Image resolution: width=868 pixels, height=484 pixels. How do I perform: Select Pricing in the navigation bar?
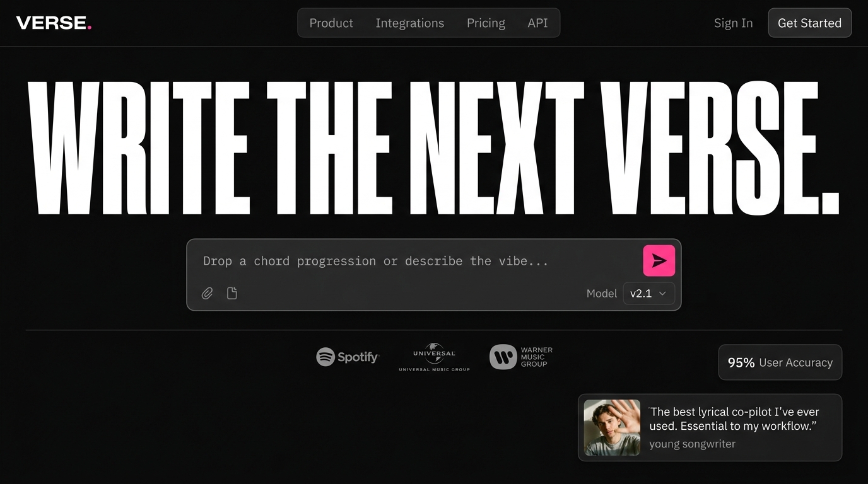click(486, 23)
